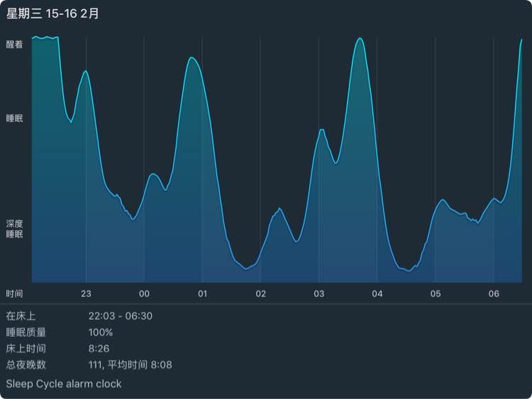This screenshot has height=399, width=532.
Task: Click the 03 hour tick label
Action: pos(319,293)
